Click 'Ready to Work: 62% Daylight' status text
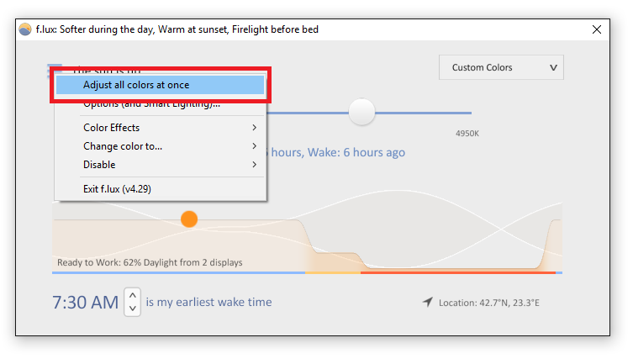 tap(150, 263)
